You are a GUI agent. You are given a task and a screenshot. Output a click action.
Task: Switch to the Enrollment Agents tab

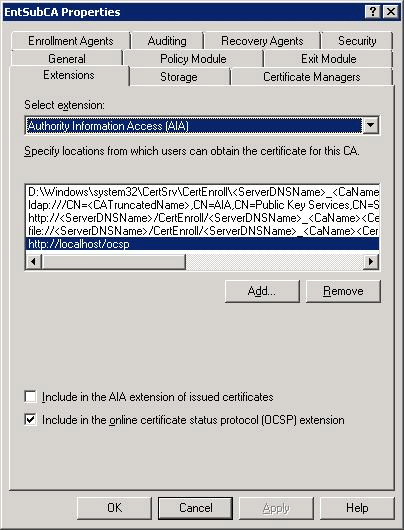(x=71, y=41)
